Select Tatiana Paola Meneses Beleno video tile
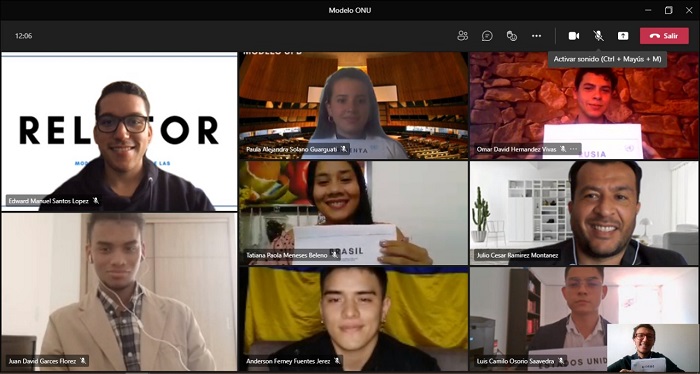The image size is (700, 374). 353,213
